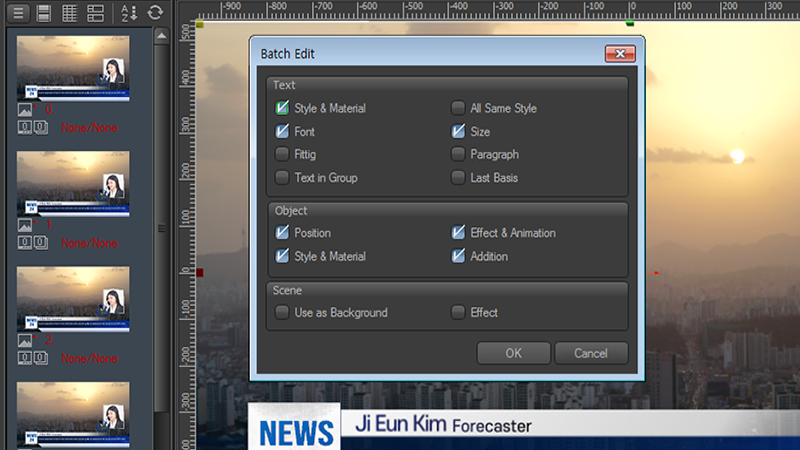The image size is (800, 450).
Task: Uncheck the Font checkbox
Action: pyautogui.click(x=282, y=131)
